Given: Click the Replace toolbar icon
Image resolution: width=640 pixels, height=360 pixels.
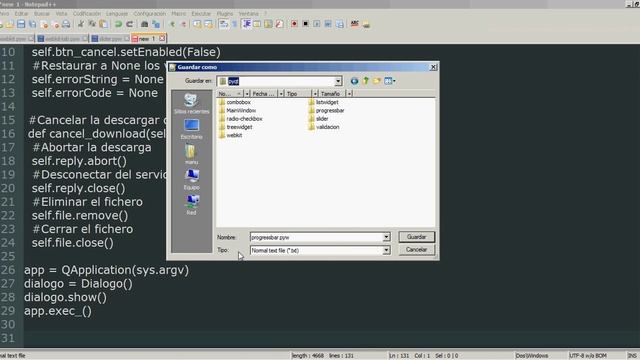Looking at the screenshot, I should 156,24.
